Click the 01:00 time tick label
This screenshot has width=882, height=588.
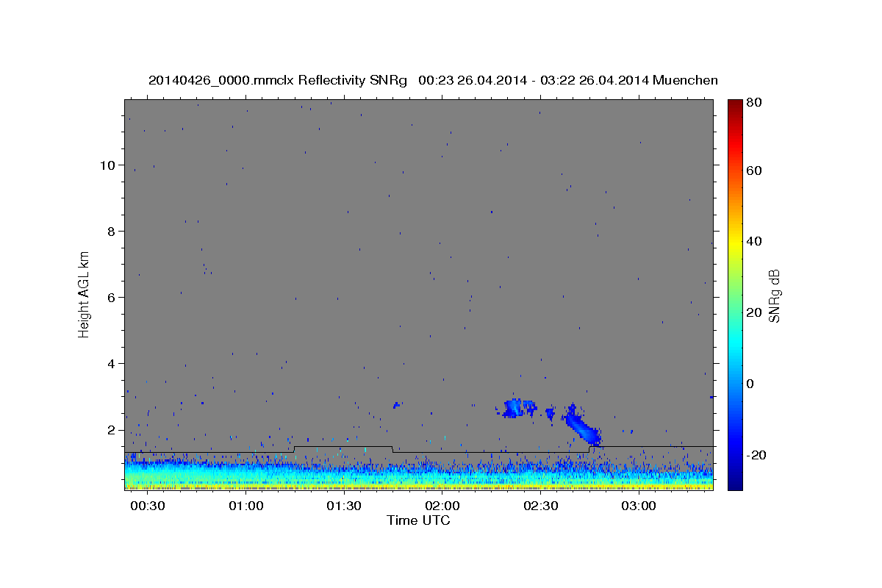[246, 506]
